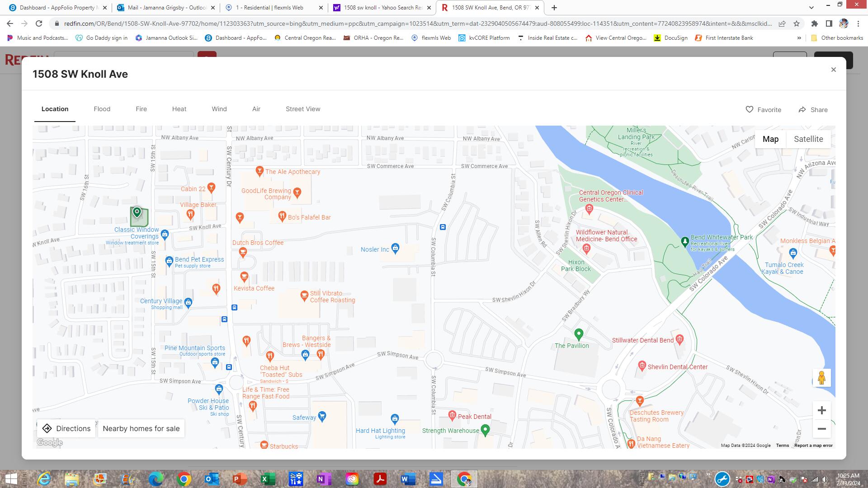868x488 pixels.
Task: Share this property listing
Action: coord(813,110)
